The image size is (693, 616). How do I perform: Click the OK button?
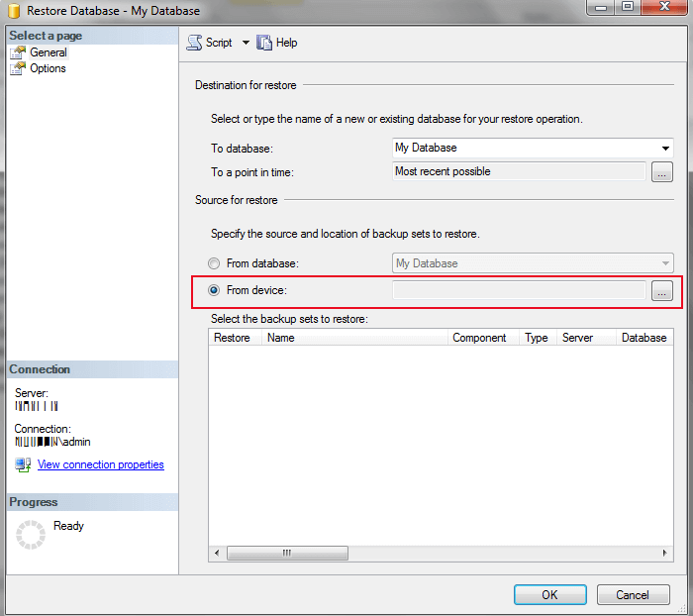pyautogui.click(x=549, y=594)
